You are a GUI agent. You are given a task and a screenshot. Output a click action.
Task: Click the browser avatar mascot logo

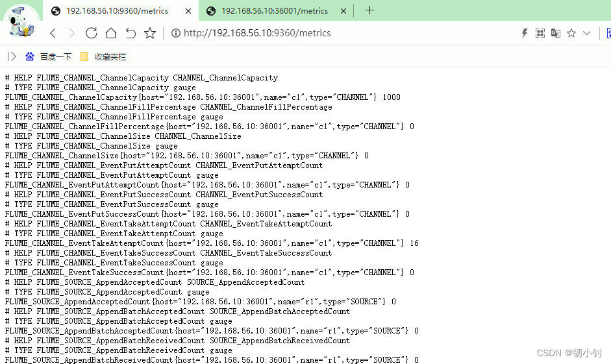coord(21,23)
